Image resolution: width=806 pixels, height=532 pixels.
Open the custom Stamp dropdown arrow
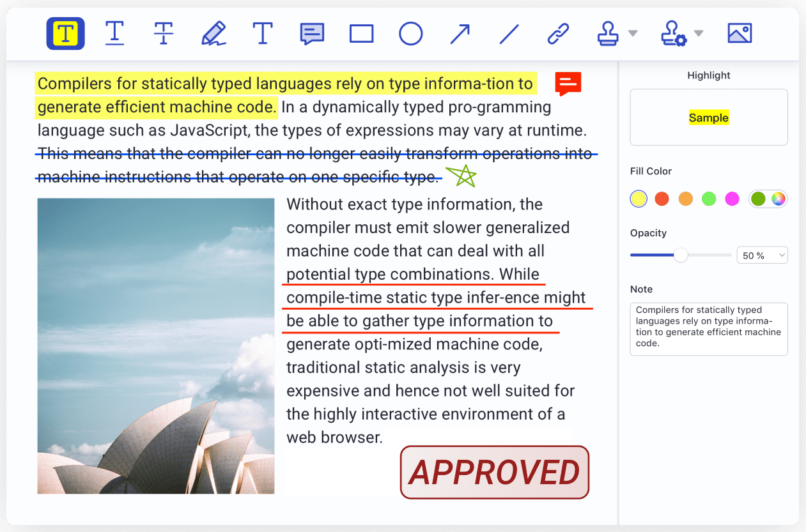(699, 33)
